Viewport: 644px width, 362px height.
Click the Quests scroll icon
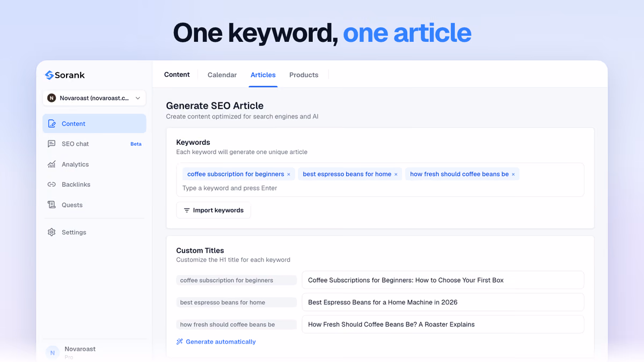52,205
